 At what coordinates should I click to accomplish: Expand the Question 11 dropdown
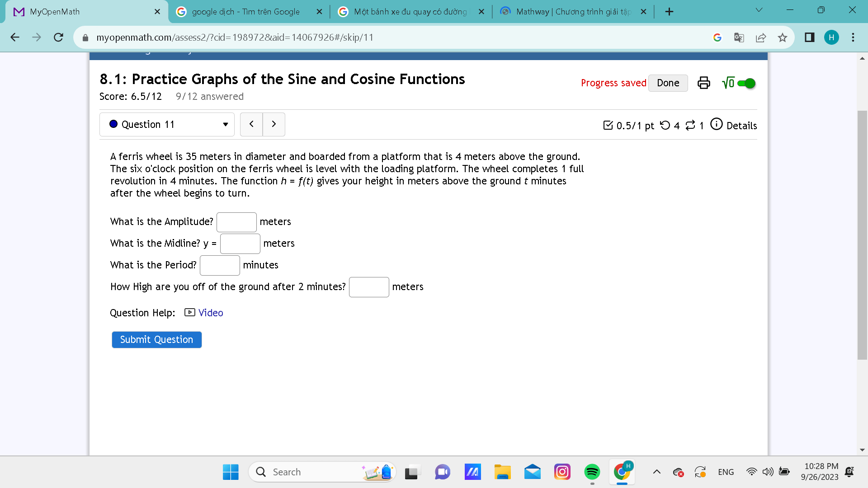167,124
